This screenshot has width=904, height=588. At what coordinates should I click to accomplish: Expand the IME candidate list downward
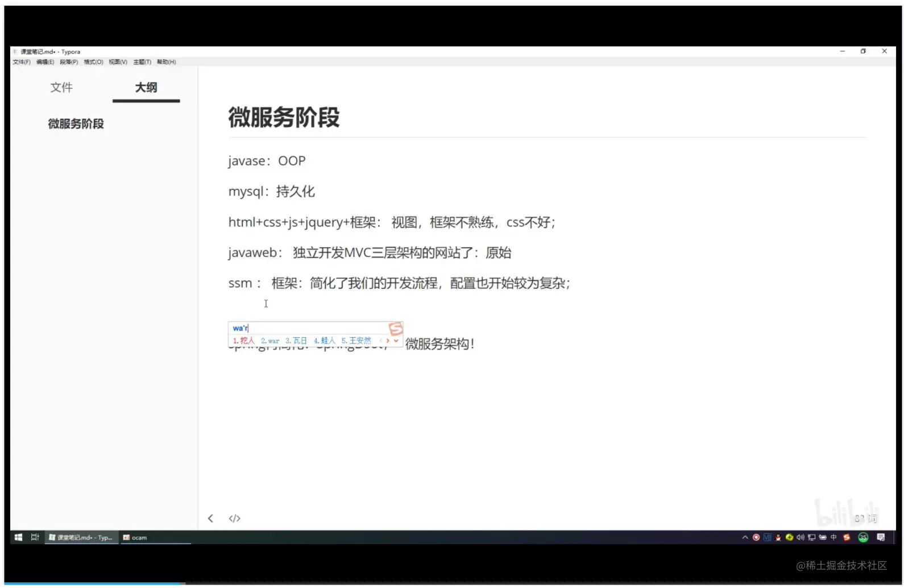[x=396, y=341]
